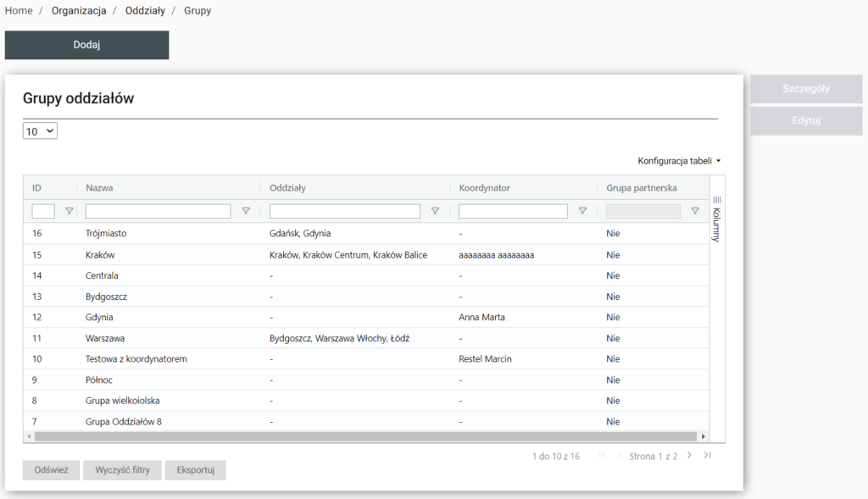Image resolution: width=868 pixels, height=499 pixels.
Task: Open filter icon for ID column
Action: pyautogui.click(x=70, y=211)
